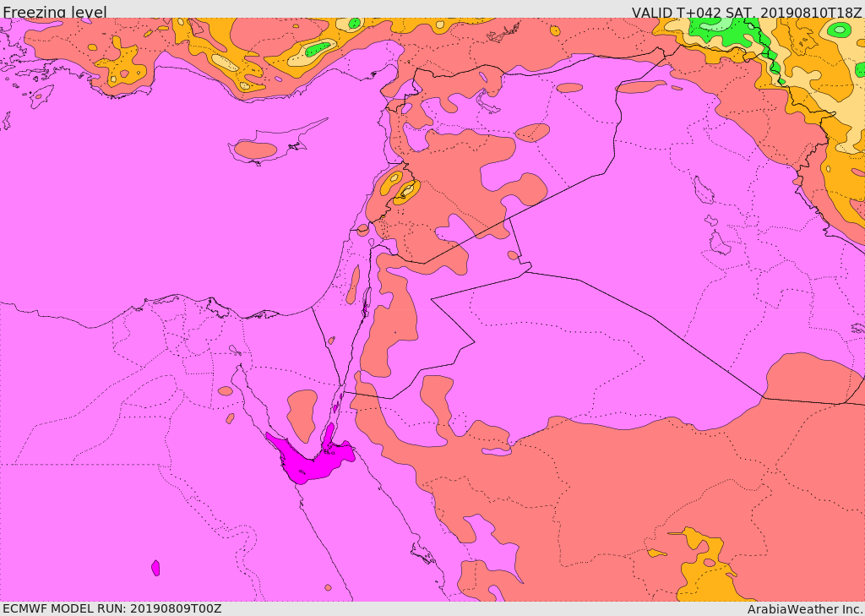The image size is (865, 616).
Task: Click the dark magenta region at southern Sinai
Action: click(312, 458)
